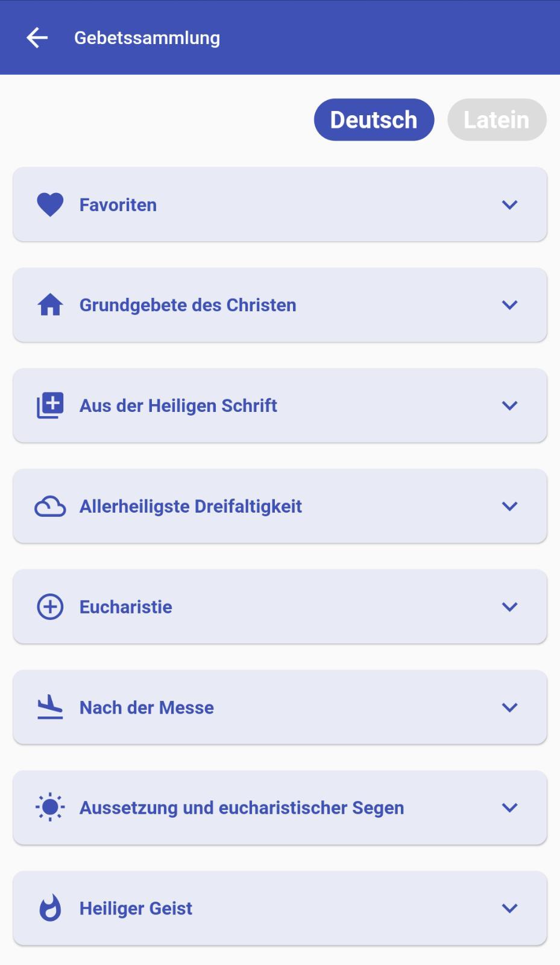Switch prayer language to Latein
The image size is (560, 965).
(x=497, y=120)
